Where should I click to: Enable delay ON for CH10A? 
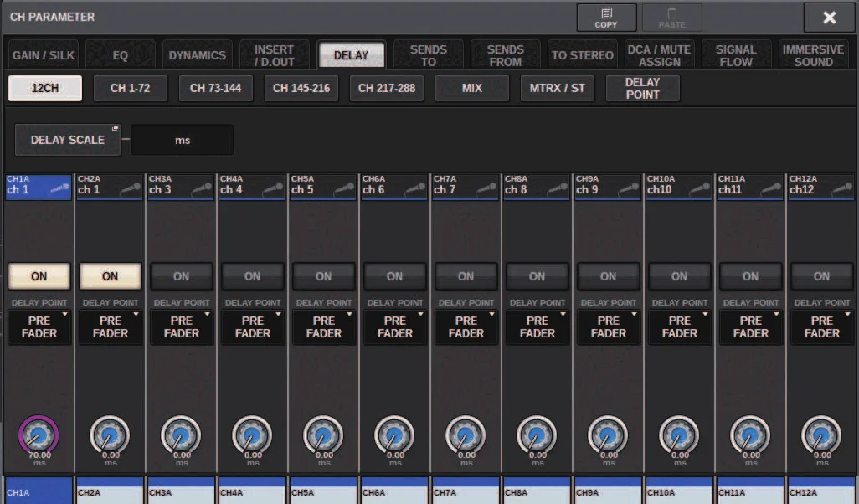click(x=680, y=276)
